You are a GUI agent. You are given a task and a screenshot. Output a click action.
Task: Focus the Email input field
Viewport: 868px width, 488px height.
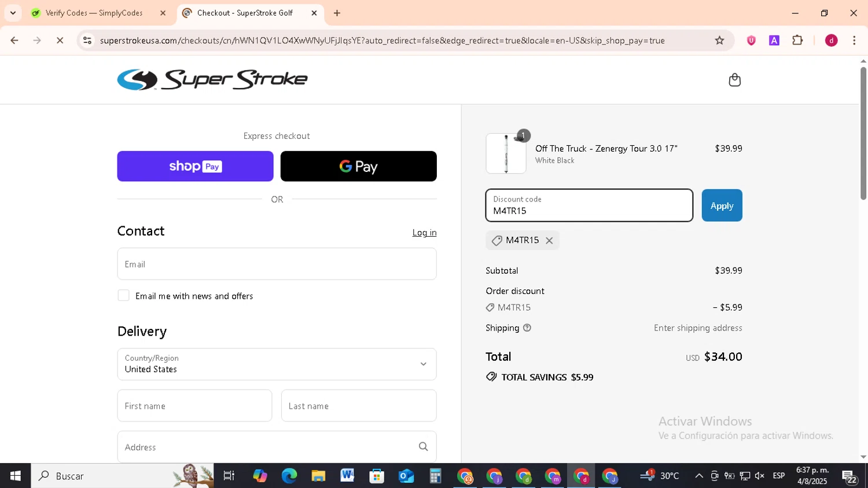(x=277, y=264)
